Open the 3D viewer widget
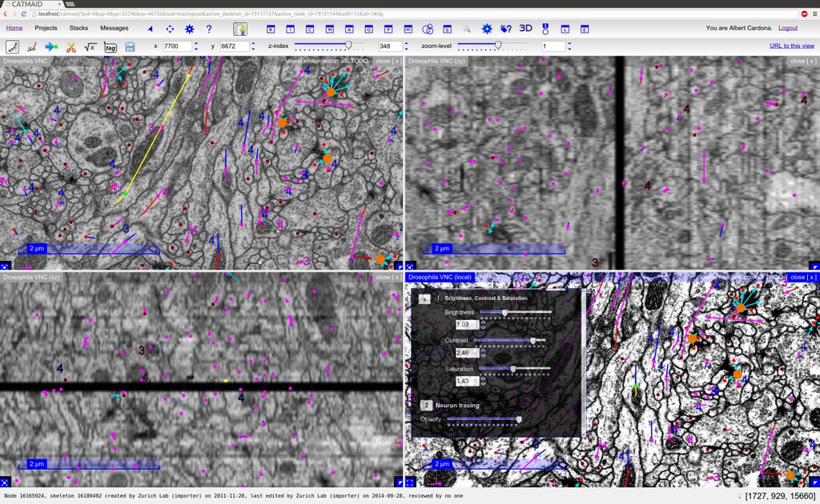 (x=525, y=28)
